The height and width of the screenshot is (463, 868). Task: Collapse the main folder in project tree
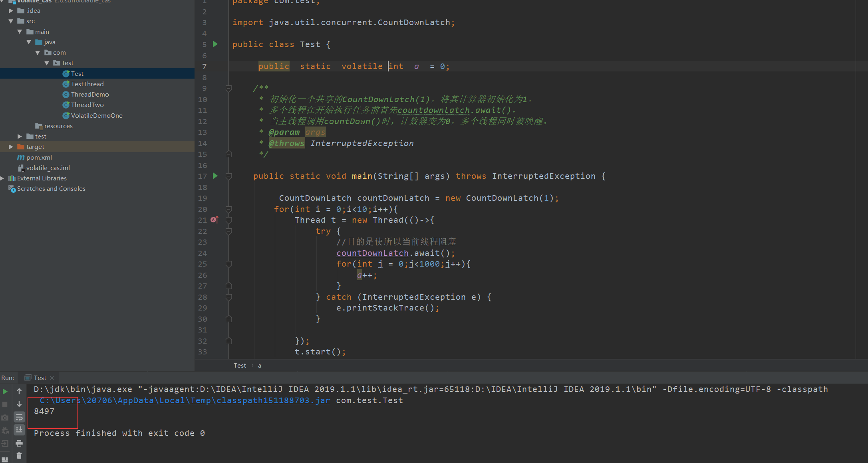[20, 32]
